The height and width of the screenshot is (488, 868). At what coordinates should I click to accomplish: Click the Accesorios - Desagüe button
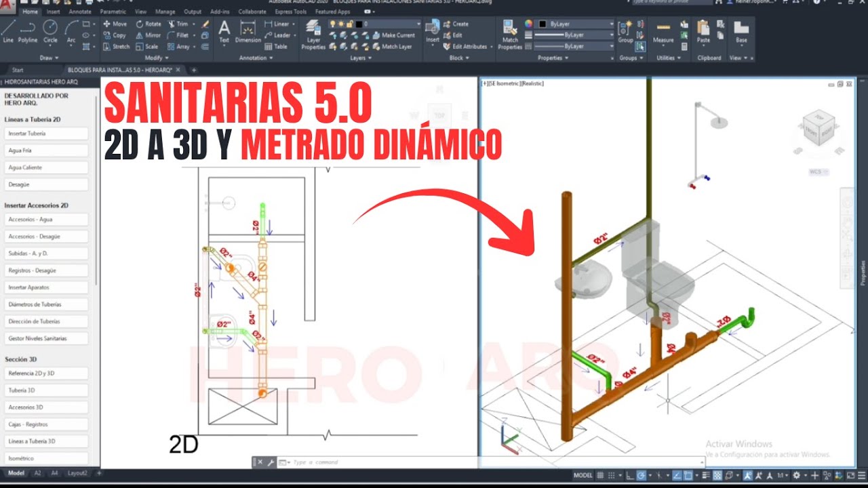pos(46,237)
